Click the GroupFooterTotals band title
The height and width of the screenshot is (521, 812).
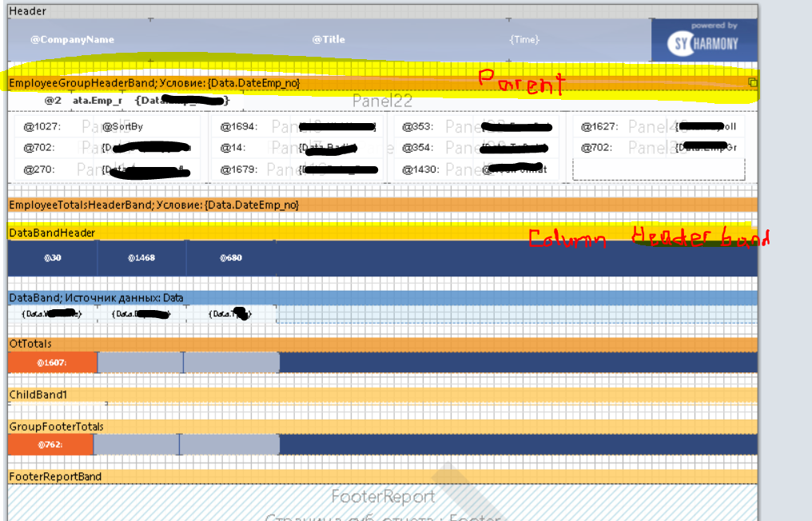(383, 427)
